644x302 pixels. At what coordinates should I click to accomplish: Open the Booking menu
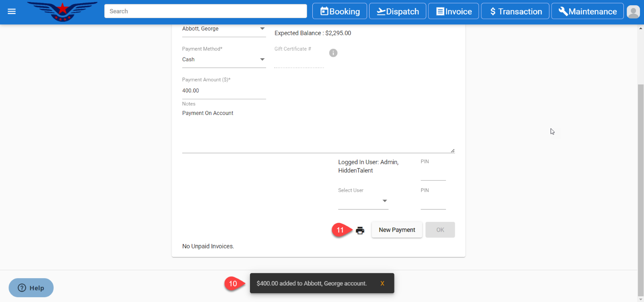coord(340,11)
